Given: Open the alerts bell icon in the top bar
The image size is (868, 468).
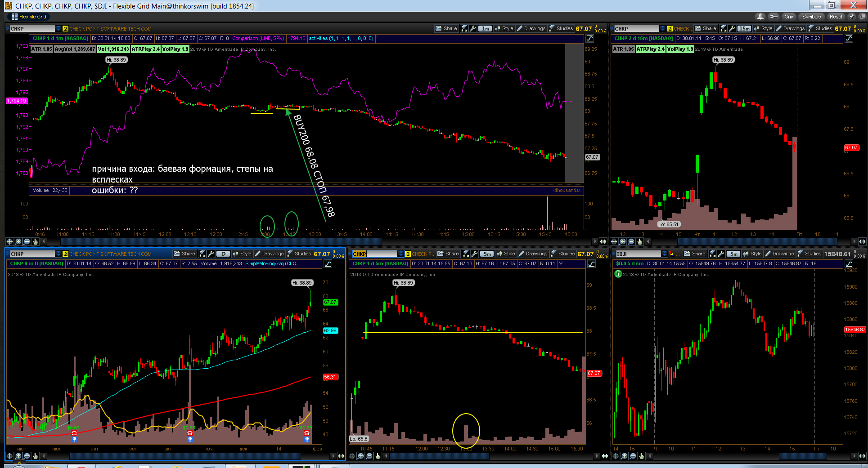Looking at the screenshot, I should click(x=760, y=17).
